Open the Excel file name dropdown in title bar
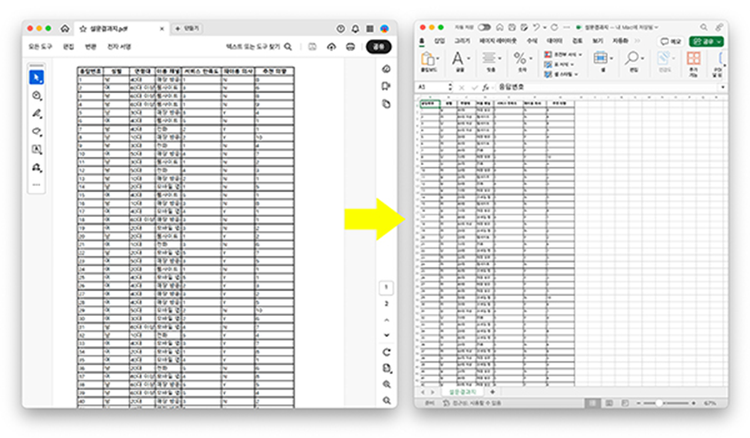750x438 pixels. pos(656,27)
